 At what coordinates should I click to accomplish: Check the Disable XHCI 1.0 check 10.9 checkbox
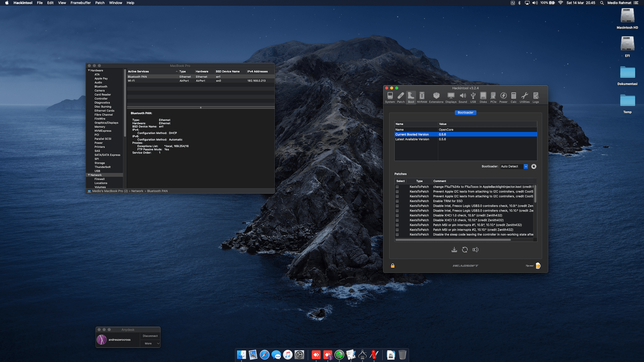tap(397, 216)
